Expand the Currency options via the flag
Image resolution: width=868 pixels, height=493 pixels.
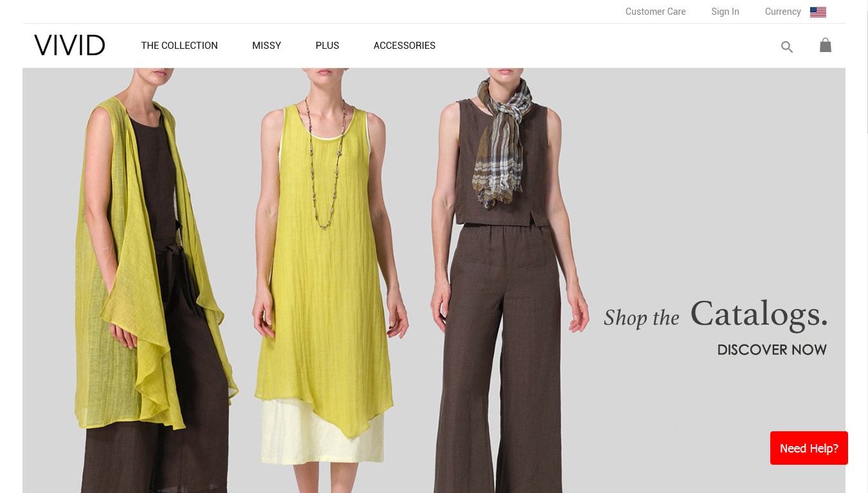[x=817, y=12]
